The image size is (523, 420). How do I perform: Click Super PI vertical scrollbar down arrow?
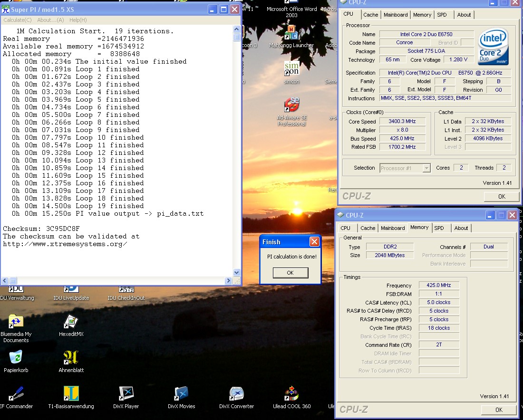[x=237, y=272]
